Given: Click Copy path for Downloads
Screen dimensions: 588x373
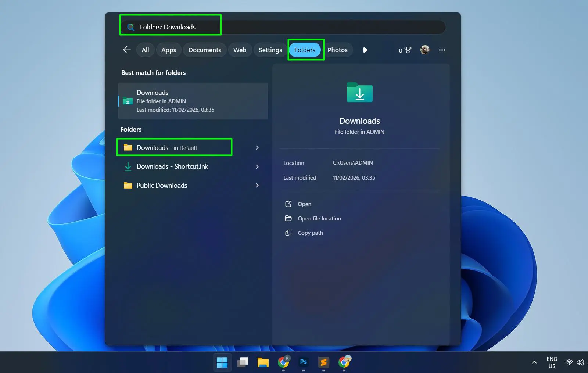Looking at the screenshot, I should coord(310,233).
